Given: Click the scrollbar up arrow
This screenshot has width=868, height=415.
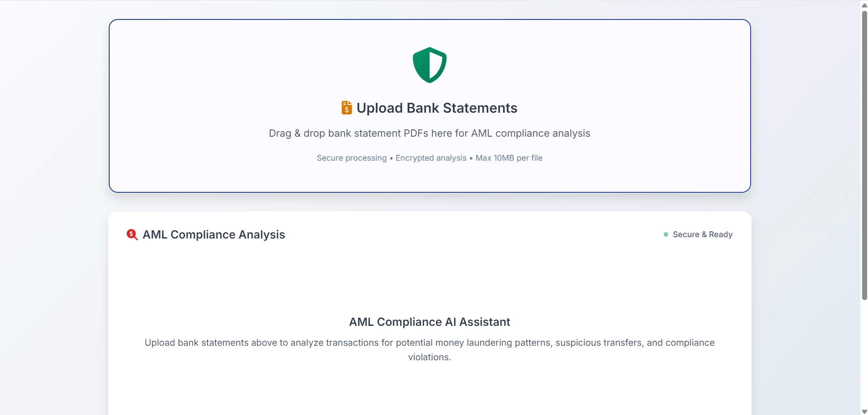Looking at the screenshot, I should (864, 5).
